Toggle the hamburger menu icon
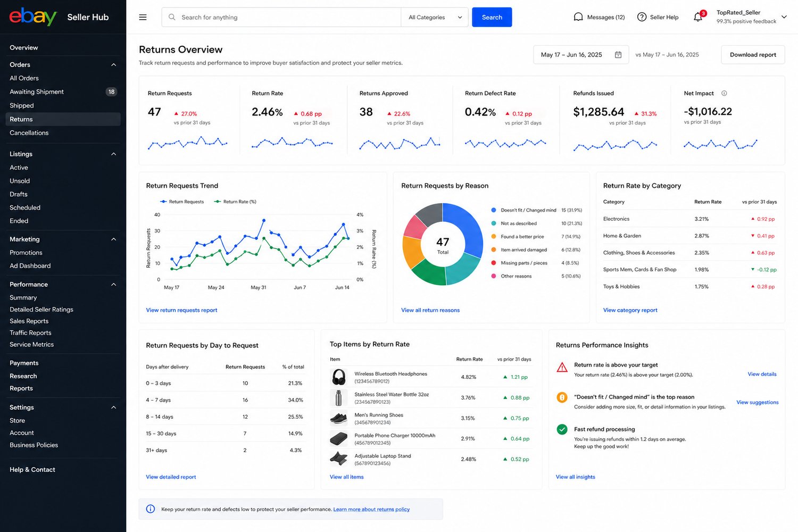798x532 pixels. tap(143, 17)
